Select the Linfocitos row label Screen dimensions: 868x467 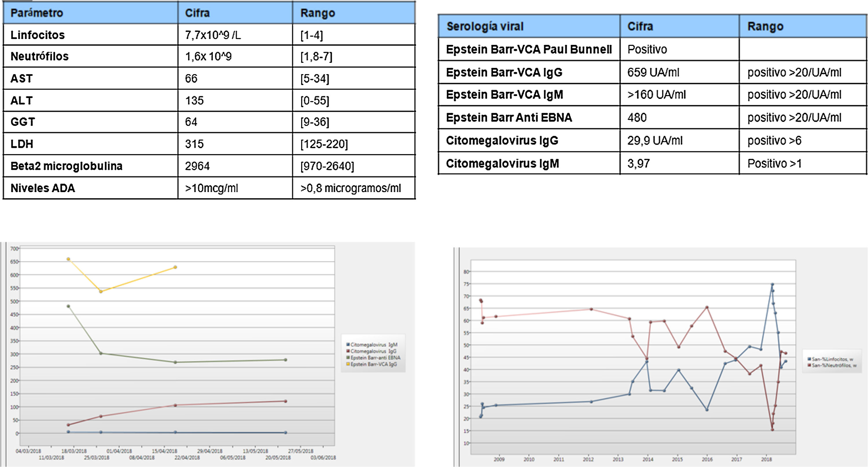tap(37, 35)
